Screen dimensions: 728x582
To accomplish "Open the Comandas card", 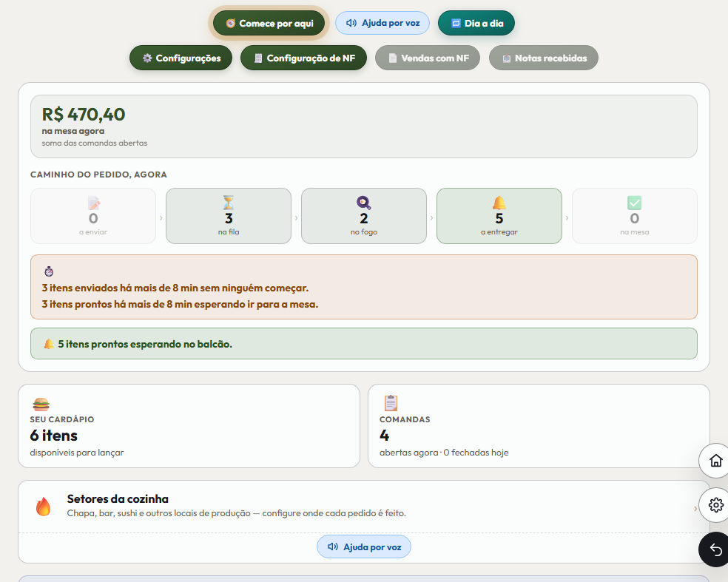I will tap(539, 426).
